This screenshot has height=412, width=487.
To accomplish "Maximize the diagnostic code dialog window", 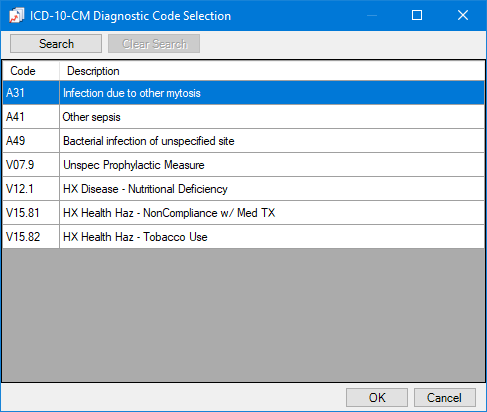I will 417,15.
